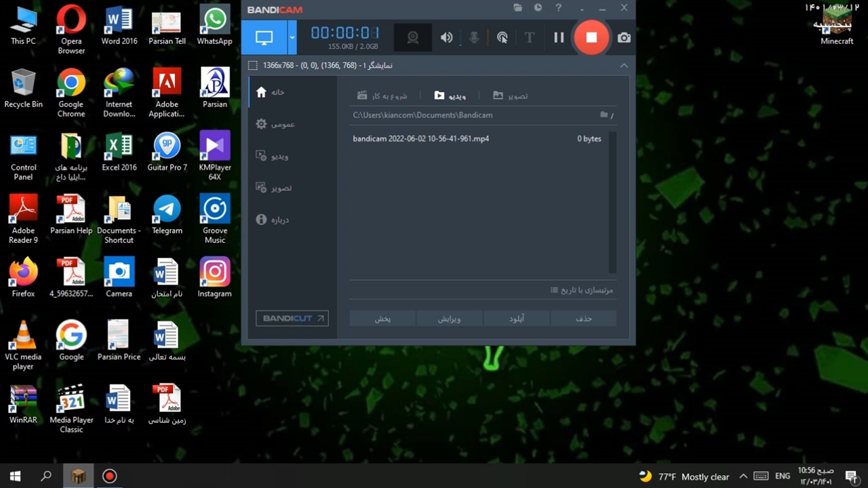
Task: Open the sort by date (مرتبسازی با تاریخ) menu
Action: coord(582,290)
